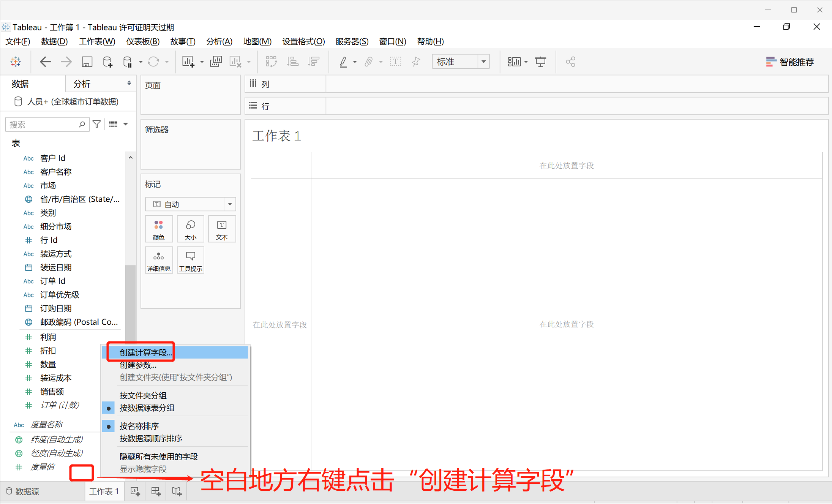Click the sort ascending toolbar icon
The height and width of the screenshot is (504, 832).
point(292,62)
